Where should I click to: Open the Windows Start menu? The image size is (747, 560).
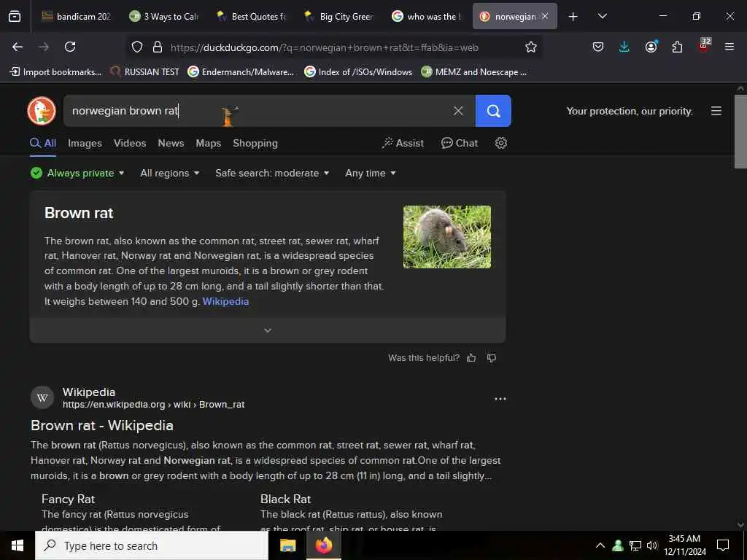pyautogui.click(x=18, y=545)
